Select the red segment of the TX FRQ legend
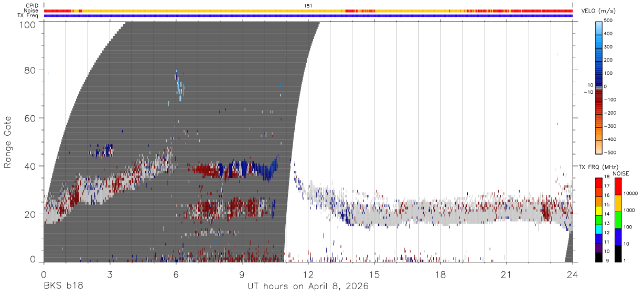 [x=599, y=183]
